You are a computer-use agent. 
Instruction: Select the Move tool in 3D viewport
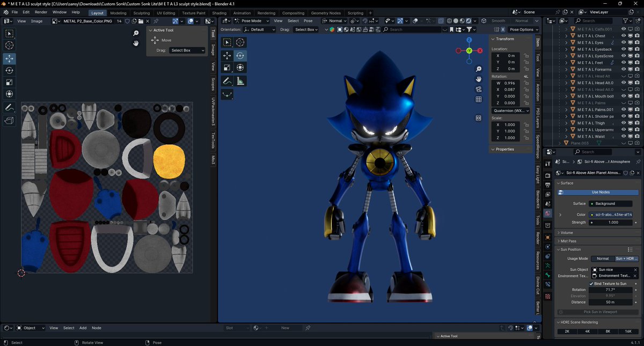[227, 55]
